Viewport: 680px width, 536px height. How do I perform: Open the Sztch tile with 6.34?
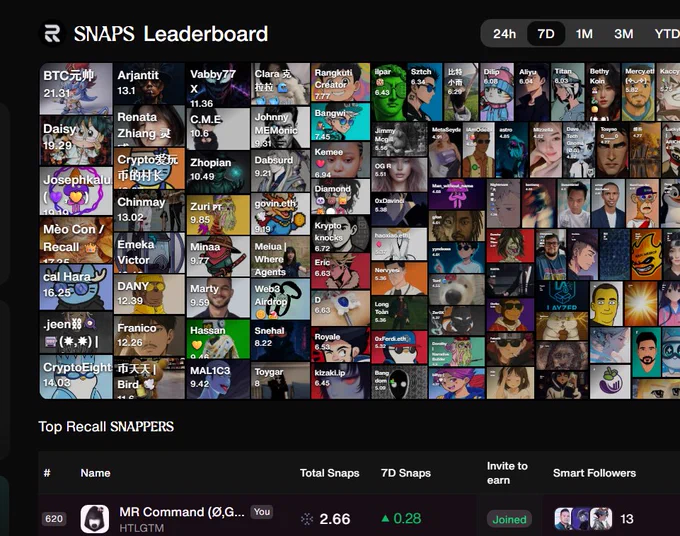(425, 92)
